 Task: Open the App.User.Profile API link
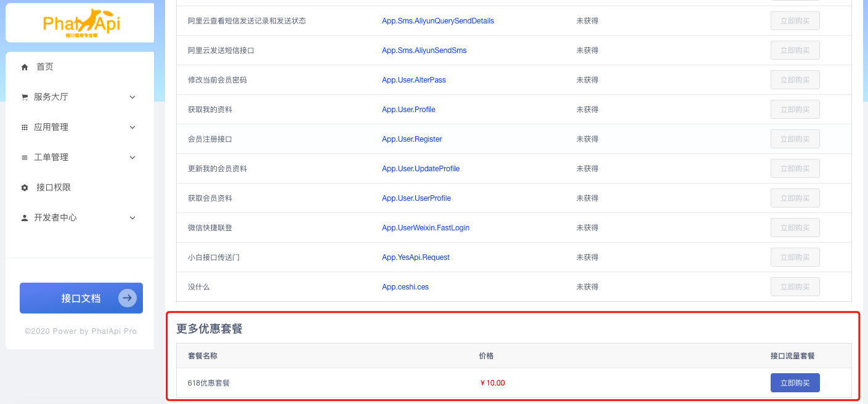tap(408, 110)
